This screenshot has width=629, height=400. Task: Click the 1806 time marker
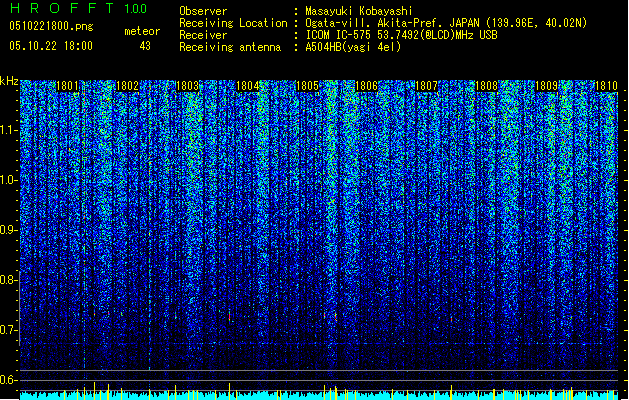[366, 86]
